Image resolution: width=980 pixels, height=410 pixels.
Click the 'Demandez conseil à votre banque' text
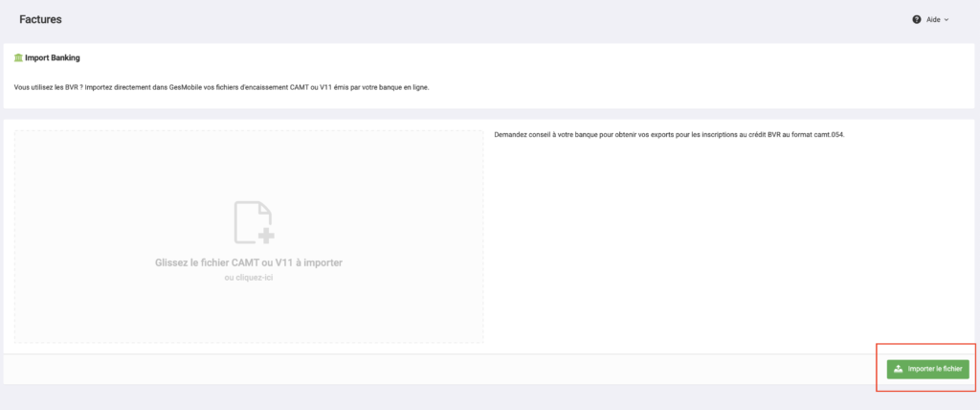tap(669, 134)
